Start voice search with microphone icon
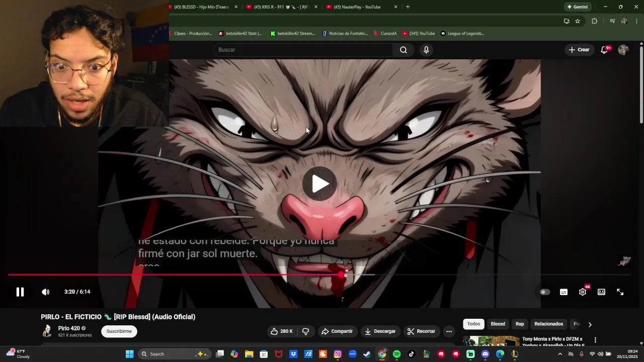 pyautogui.click(x=426, y=50)
